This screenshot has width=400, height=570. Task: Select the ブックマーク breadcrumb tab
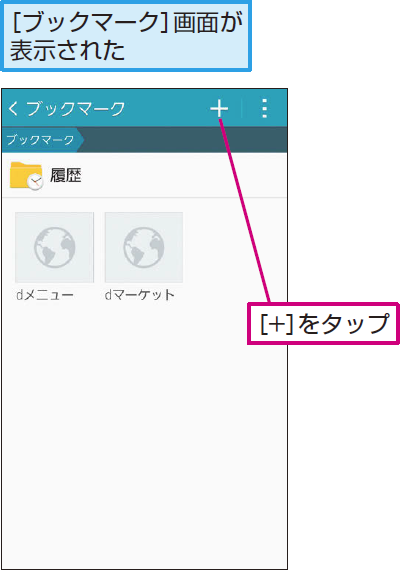tap(40, 140)
